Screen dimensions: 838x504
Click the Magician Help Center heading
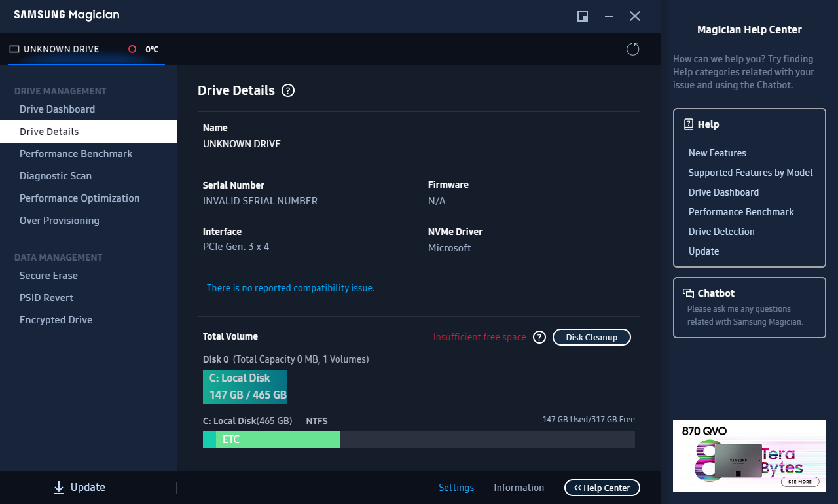tap(750, 29)
